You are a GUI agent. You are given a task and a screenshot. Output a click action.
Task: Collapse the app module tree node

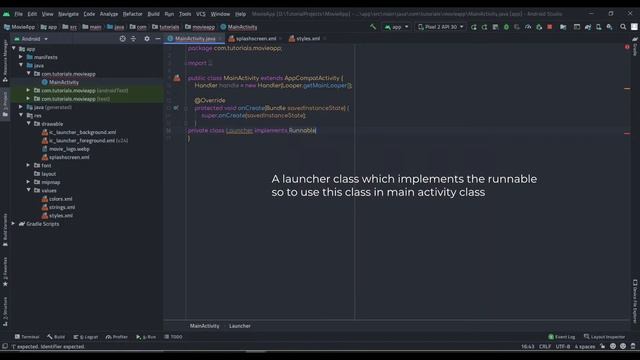point(13,49)
